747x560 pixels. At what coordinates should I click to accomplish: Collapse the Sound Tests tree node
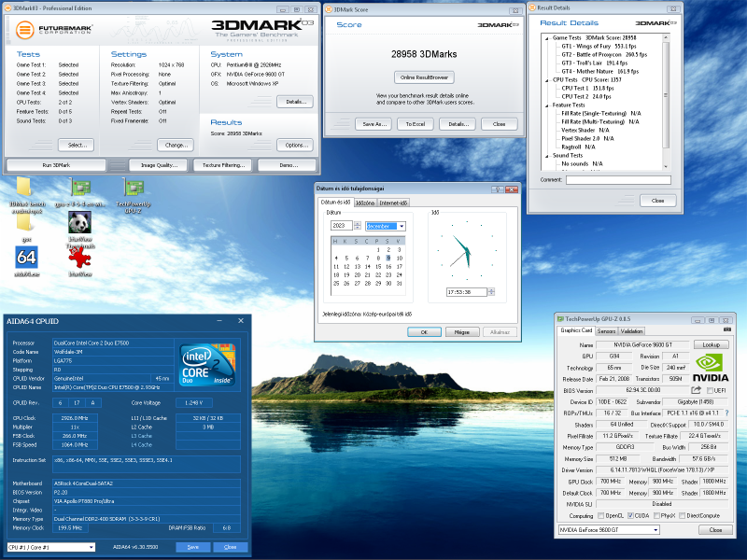(546, 156)
